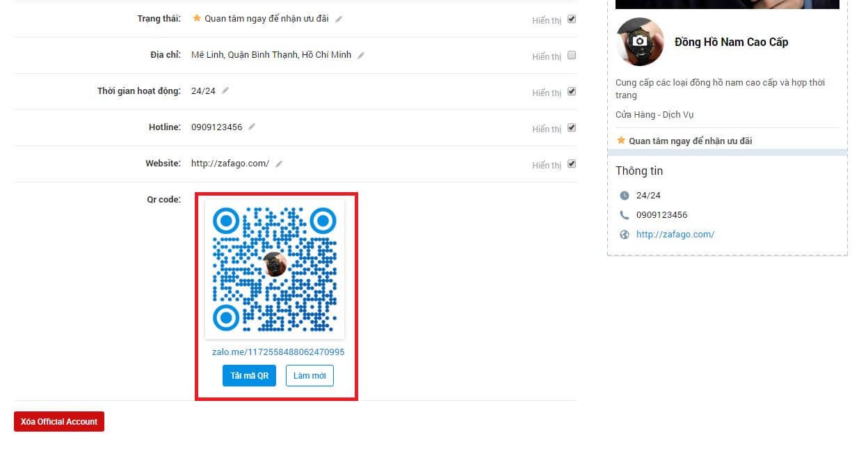868x449 pixels.
Task: Click the Qr code label
Action: 163,200
